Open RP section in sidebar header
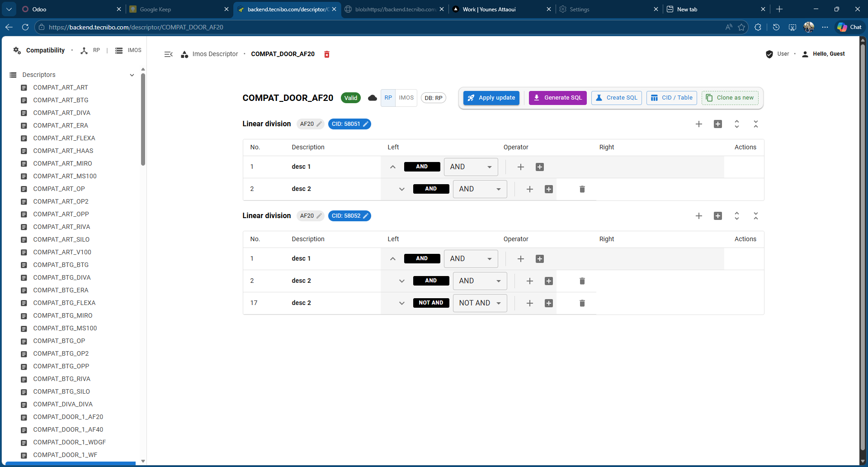 90,51
